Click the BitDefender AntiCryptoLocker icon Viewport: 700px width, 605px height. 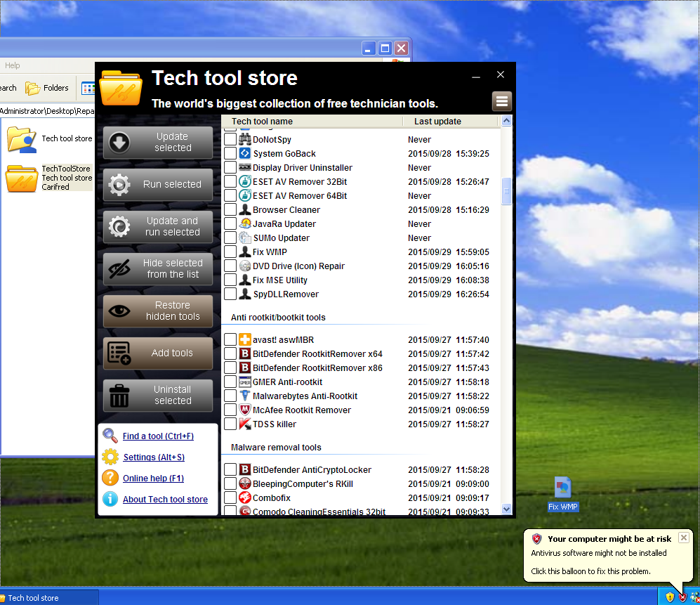tap(244, 469)
